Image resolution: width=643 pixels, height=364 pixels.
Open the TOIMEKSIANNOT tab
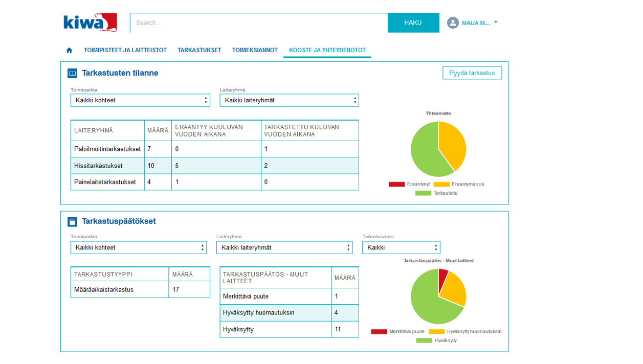(254, 50)
